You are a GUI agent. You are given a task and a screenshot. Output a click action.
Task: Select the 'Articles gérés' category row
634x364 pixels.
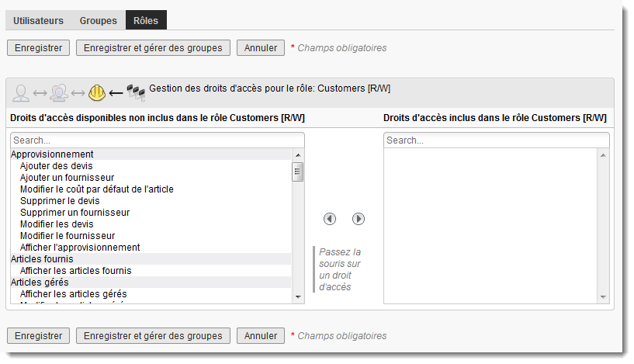[151, 283]
